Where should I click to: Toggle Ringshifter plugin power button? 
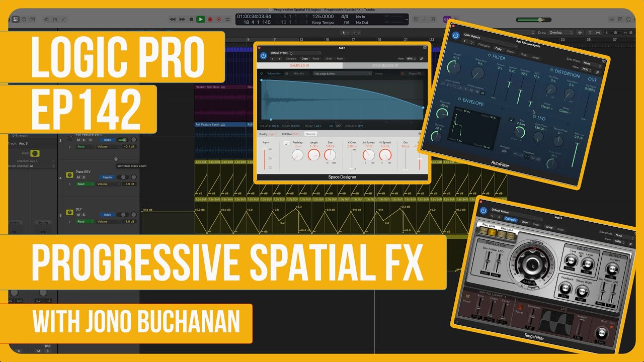pos(483,210)
